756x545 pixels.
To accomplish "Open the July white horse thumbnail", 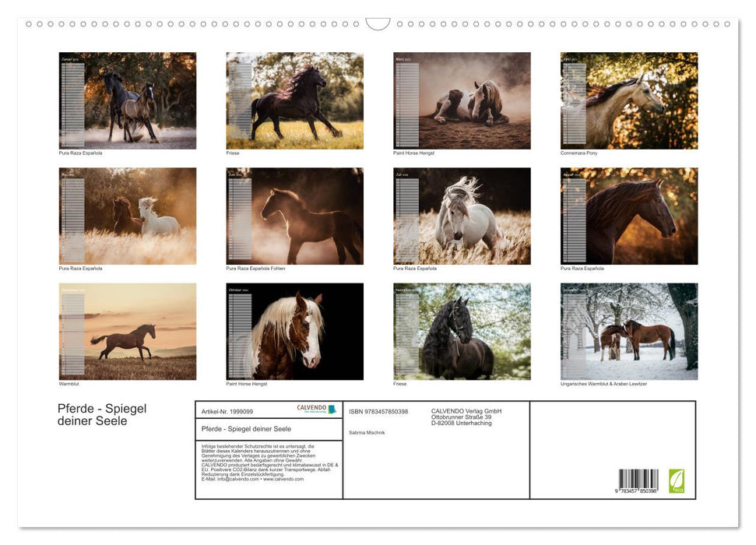I will point(462,216).
